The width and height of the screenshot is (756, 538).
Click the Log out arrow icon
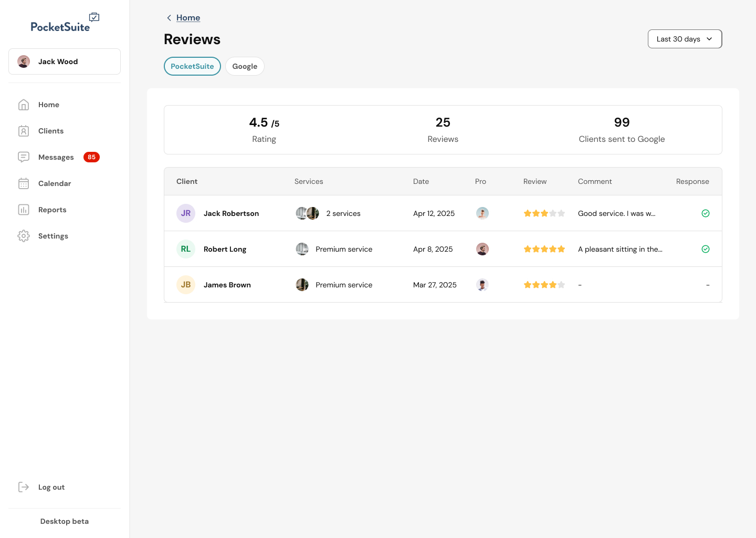[24, 487]
